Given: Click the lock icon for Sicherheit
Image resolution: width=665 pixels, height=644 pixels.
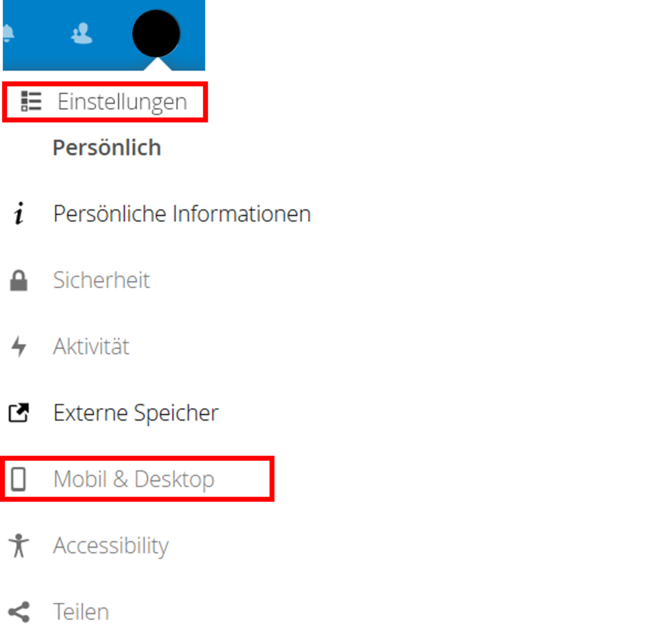Looking at the screenshot, I should click(x=19, y=280).
